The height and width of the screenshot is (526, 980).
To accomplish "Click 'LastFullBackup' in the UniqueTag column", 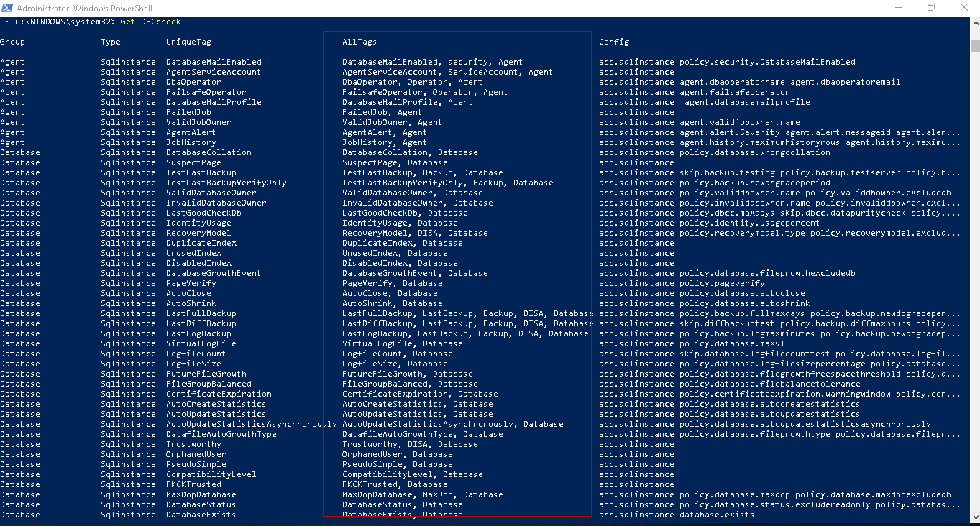I will click(201, 313).
